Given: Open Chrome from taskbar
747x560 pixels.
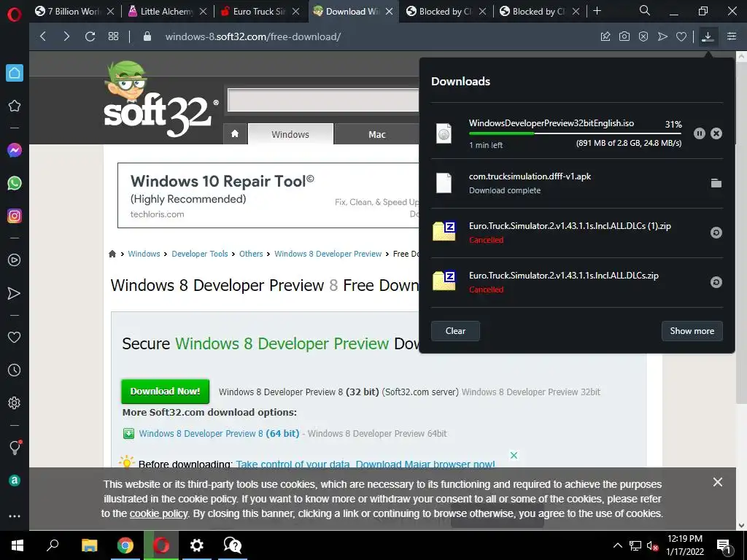Looking at the screenshot, I should [x=125, y=545].
